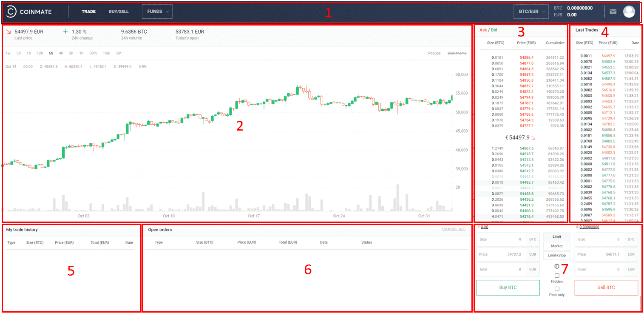This screenshot has height=313, width=644.
Task: Open the messages envelope icon
Action: (613, 12)
